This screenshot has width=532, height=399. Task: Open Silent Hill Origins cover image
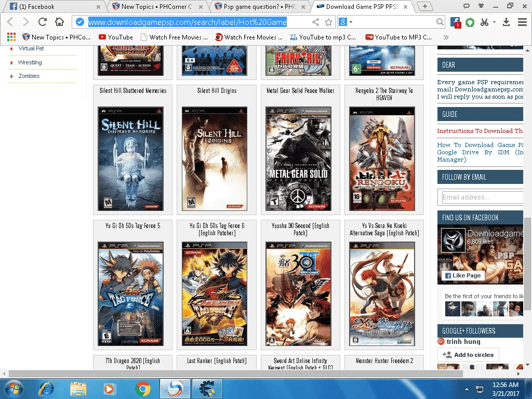pos(215,159)
